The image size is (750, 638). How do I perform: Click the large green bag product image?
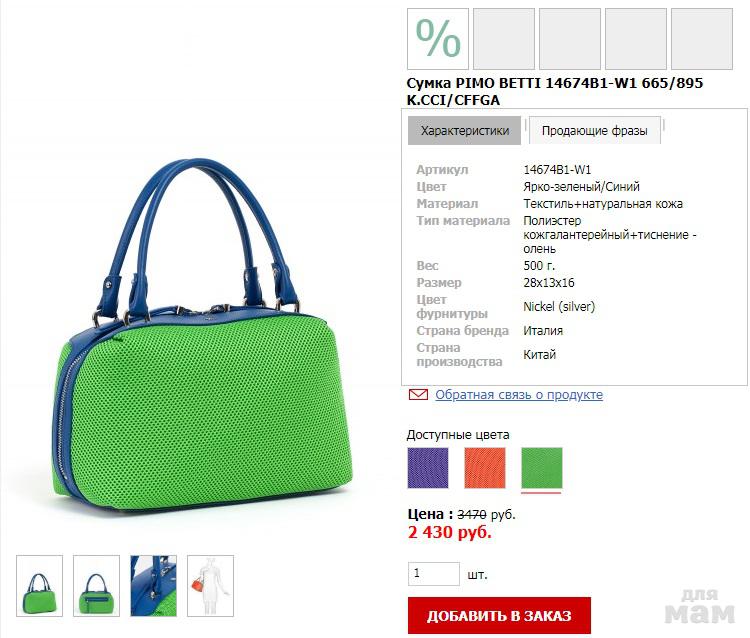(202, 337)
